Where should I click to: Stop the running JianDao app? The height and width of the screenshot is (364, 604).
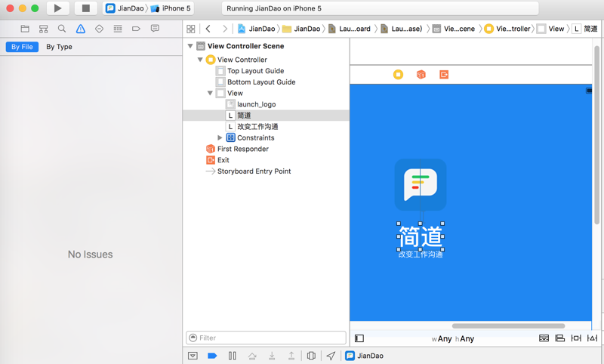pos(85,8)
